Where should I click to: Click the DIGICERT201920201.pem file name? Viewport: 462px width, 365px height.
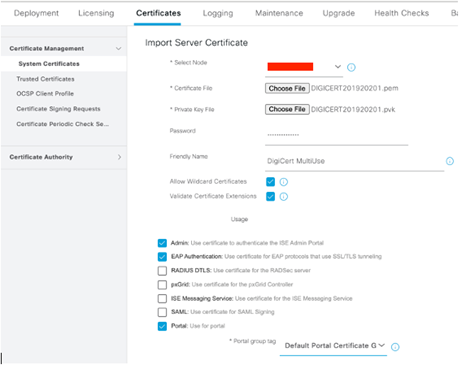click(355, 88)
